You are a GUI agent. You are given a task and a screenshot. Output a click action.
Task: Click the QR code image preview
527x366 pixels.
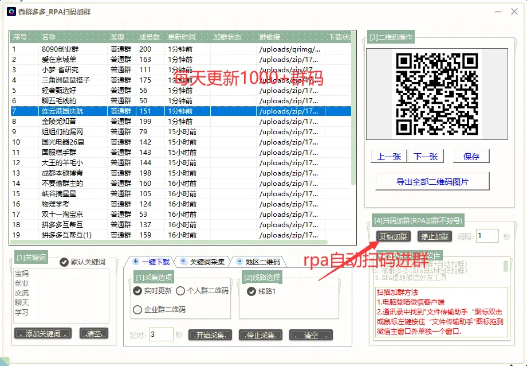(437, 94)
